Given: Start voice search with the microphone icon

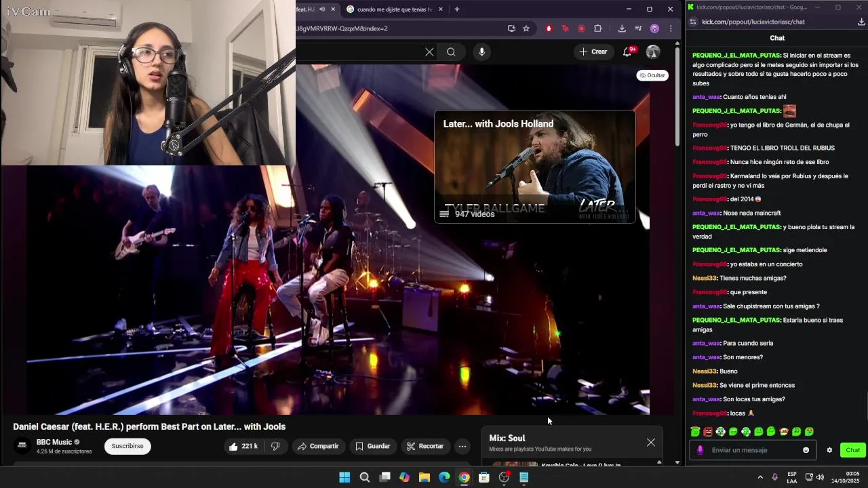Looking at the screenshot, I should click(x=481, y=52).
